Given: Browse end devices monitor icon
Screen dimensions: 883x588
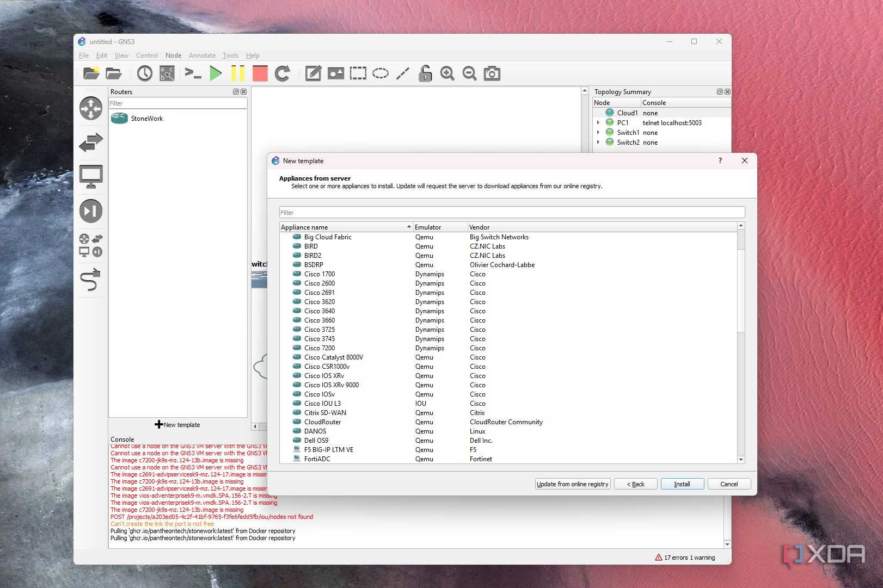Looking at the screenshot, I should (x=91, y=176).
